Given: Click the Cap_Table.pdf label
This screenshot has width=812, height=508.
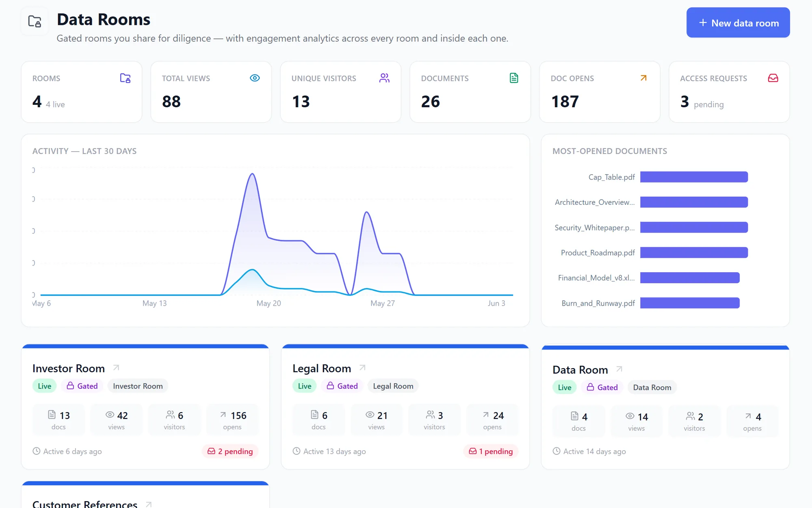Looking at the screenshot, I should [x=611, y=177].
